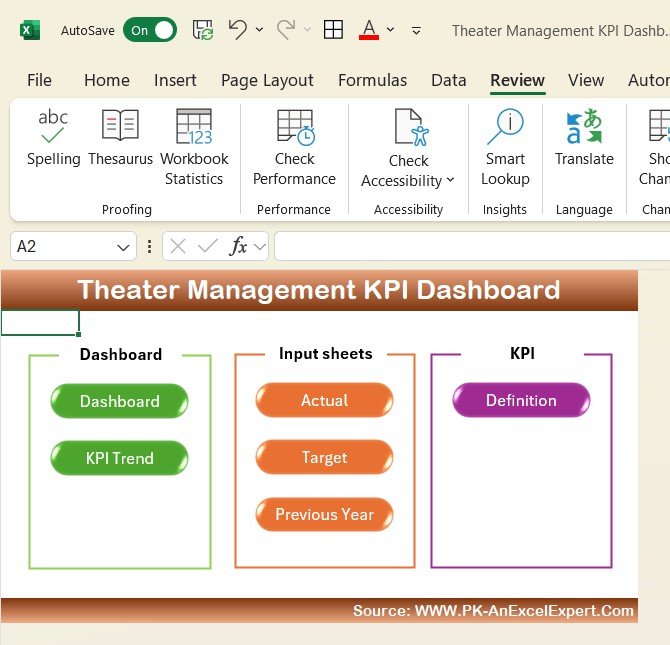Select the Data ribbon tab

449,80
